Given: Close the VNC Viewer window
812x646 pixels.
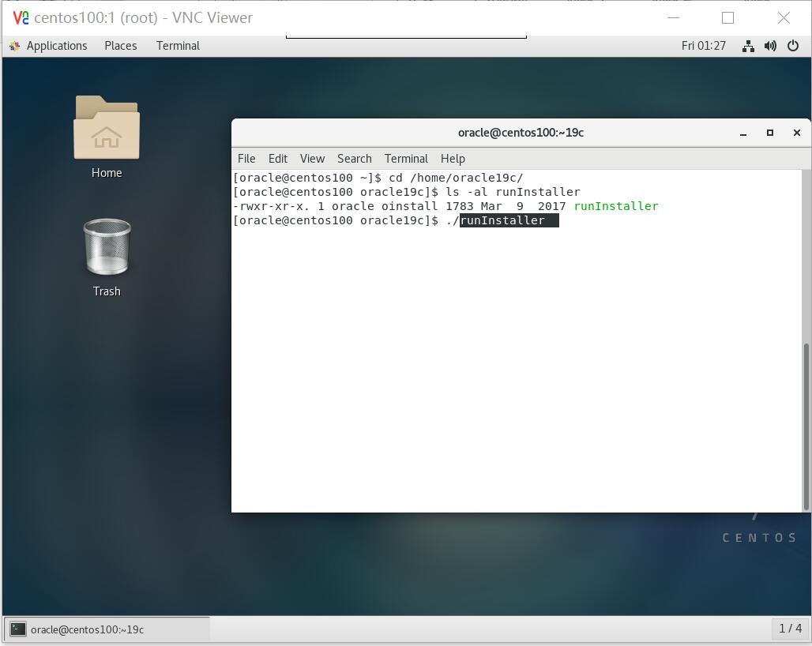Looking at the screenshot, I should tap(784, 17).
